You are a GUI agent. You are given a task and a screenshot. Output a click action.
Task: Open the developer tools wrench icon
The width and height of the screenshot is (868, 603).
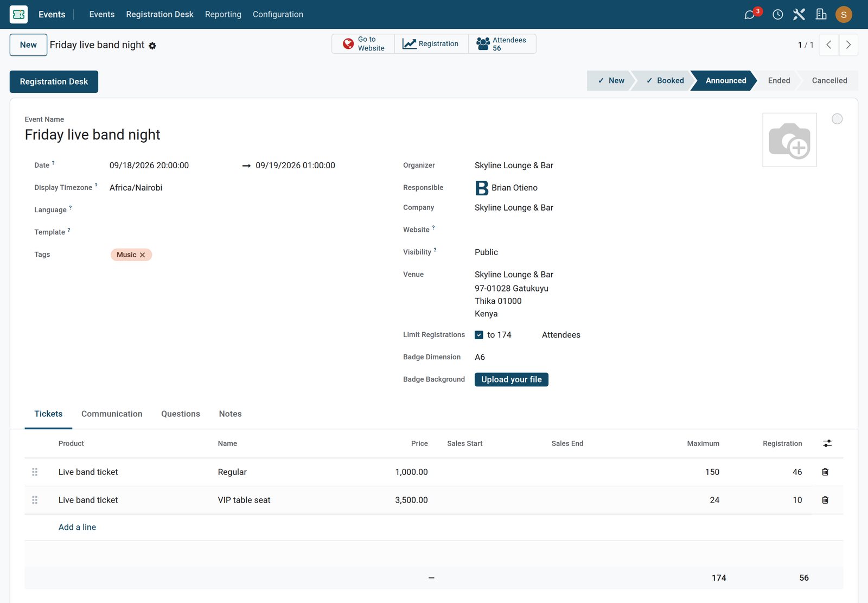click(x=799, y=14)
